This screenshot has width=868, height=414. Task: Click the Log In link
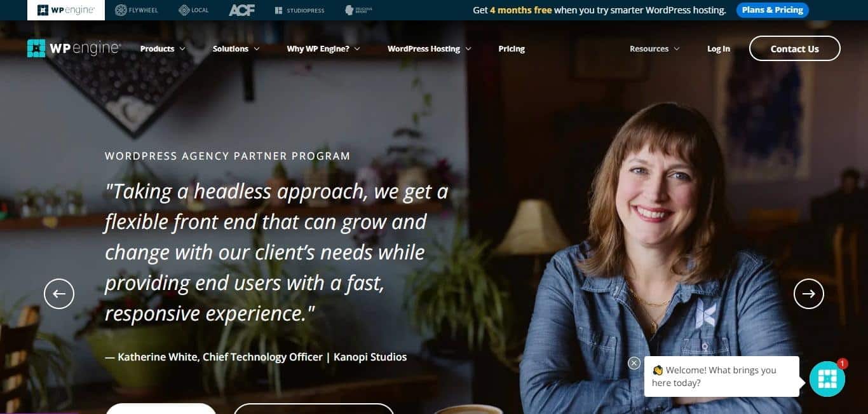[719, 49]
